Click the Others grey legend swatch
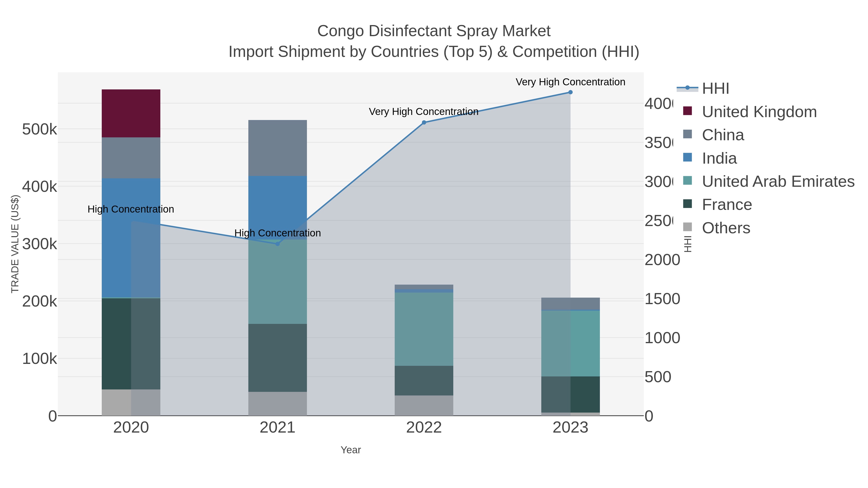 coord(687,227)
